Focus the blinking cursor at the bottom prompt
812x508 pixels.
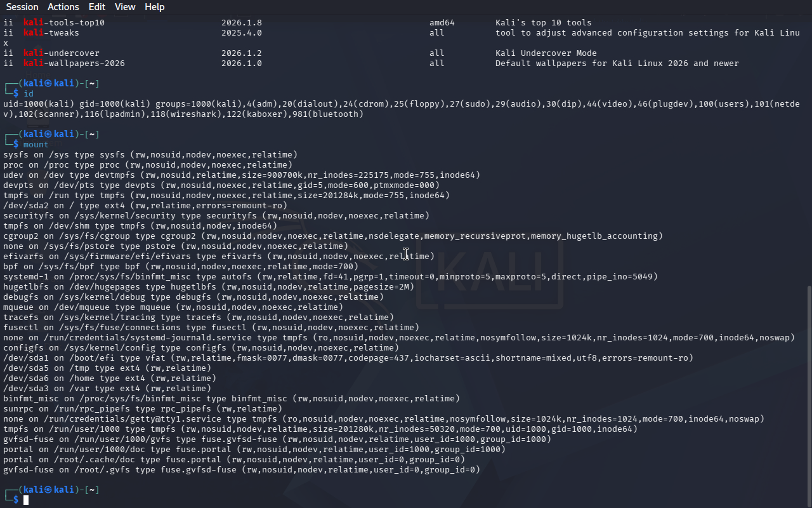point(26,500)
